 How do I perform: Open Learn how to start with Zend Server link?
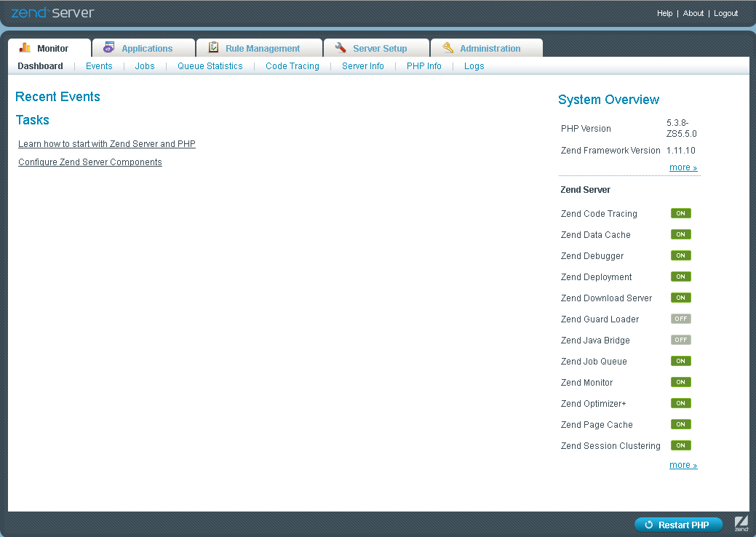[x=107, y=144]
